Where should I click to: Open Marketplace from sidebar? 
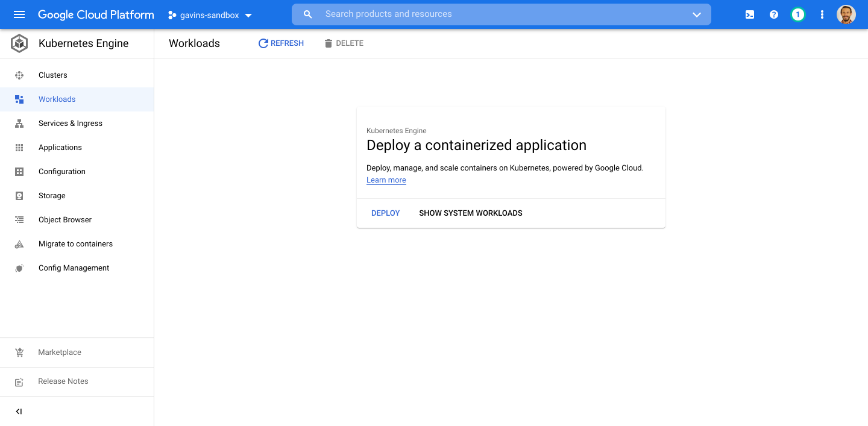(77, 352)
